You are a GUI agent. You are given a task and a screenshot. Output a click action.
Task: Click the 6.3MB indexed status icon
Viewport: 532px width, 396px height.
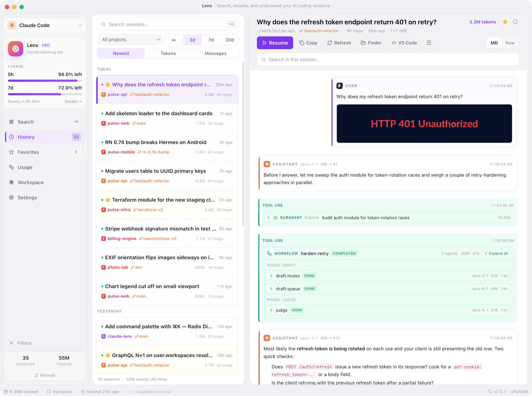pos(6,392)
